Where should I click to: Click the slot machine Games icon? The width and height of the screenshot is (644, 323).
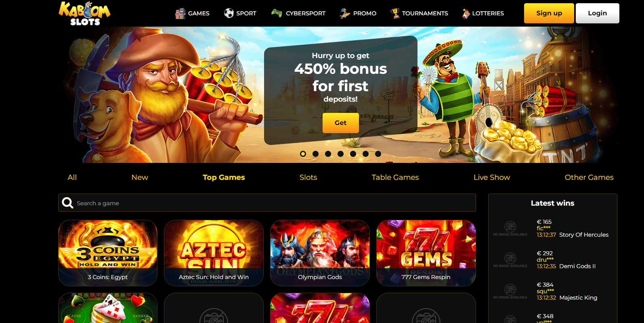180,13
